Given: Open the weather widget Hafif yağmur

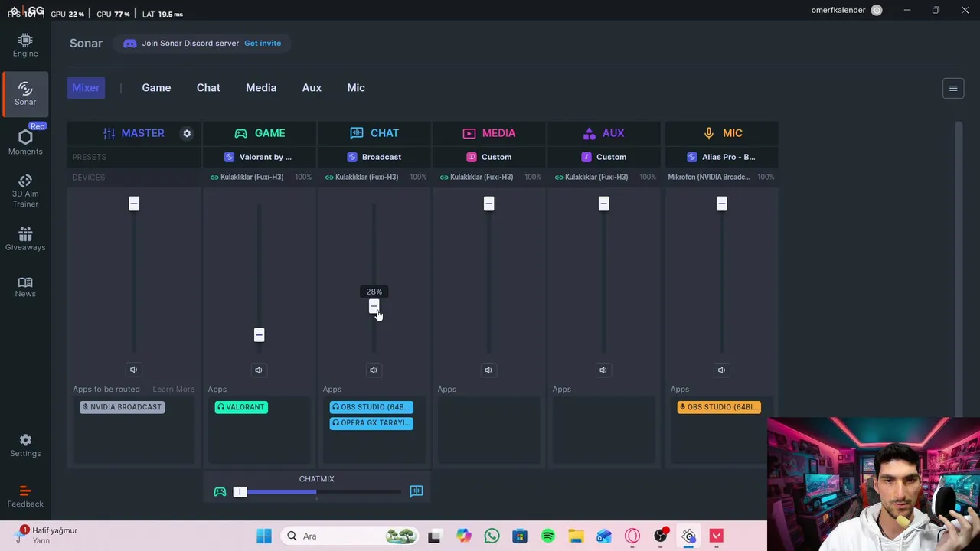Looking at the screenshot, I should click(47, 535).
